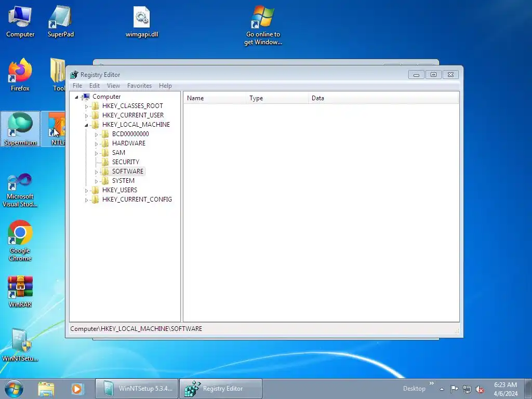Open the Help menu

click(x=165, y=86)
